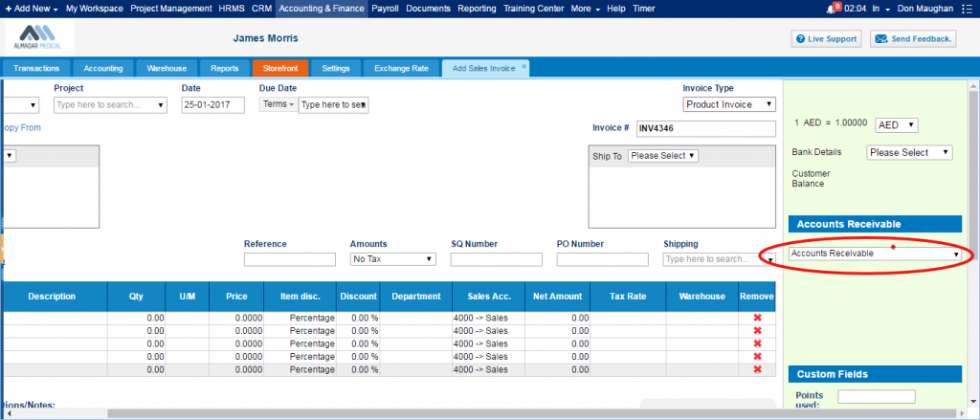Click the Send Feedback button
980x420 pixels.
click(912, 39)
